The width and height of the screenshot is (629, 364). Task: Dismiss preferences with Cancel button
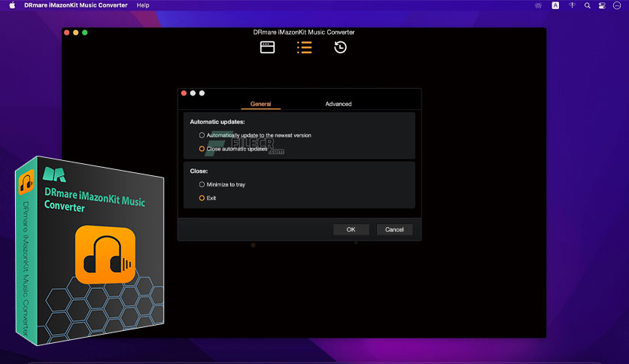tap(394, 229)
